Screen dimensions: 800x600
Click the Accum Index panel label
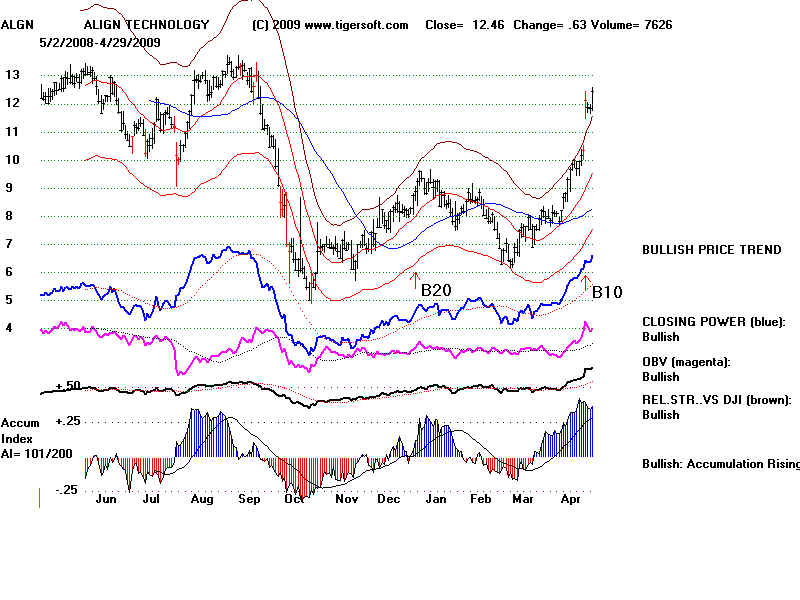20,431
